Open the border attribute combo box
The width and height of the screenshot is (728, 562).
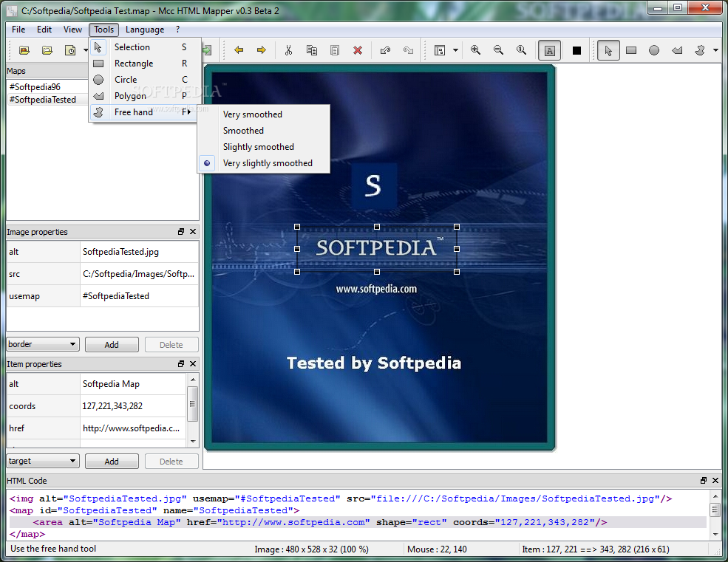click(43, 344)
